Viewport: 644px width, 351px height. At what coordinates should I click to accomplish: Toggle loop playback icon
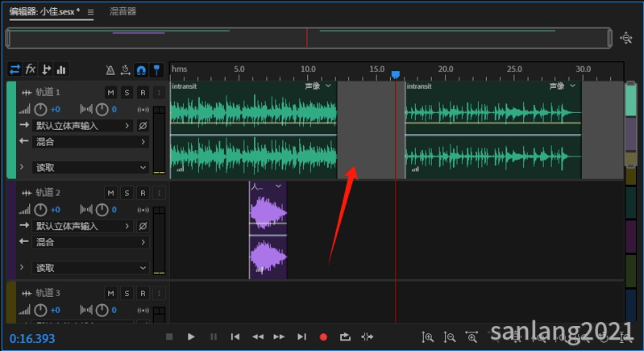(x=345, y=336)
